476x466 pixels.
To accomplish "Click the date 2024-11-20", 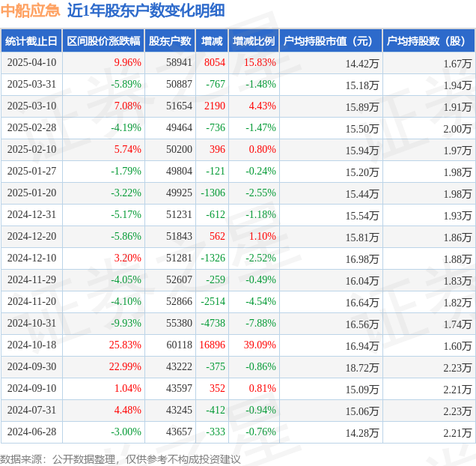I will pos(32,301).
